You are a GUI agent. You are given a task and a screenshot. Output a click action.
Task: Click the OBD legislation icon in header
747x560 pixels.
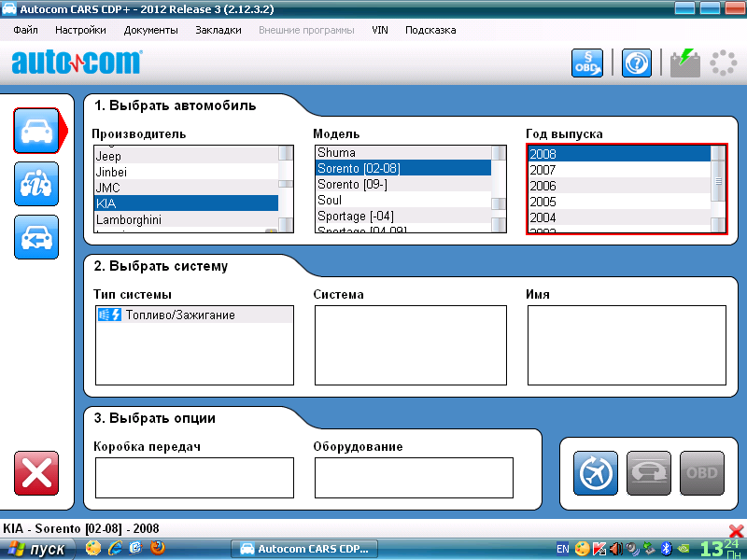[587, 63]
